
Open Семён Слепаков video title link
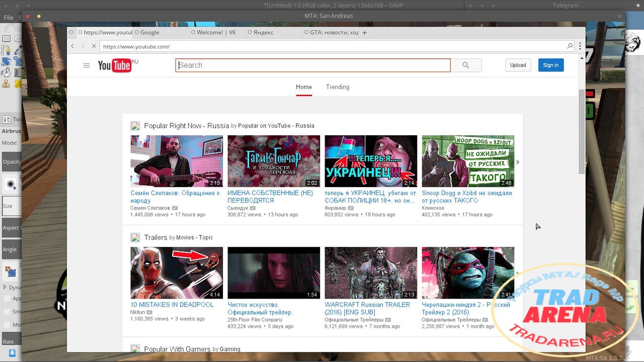click(x=175, y=197)
